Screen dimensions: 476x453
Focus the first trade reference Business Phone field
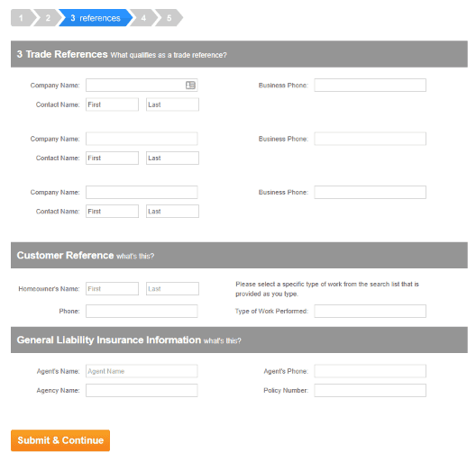[370, 86]
